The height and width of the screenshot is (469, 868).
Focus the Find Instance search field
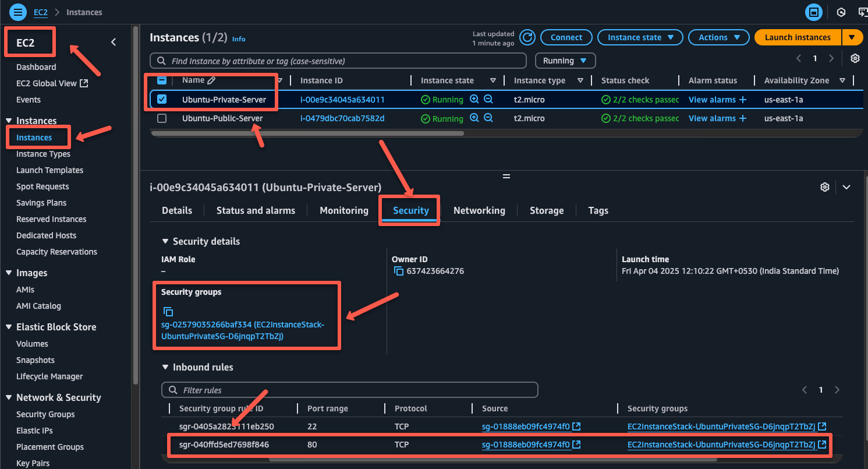point(338,61)
